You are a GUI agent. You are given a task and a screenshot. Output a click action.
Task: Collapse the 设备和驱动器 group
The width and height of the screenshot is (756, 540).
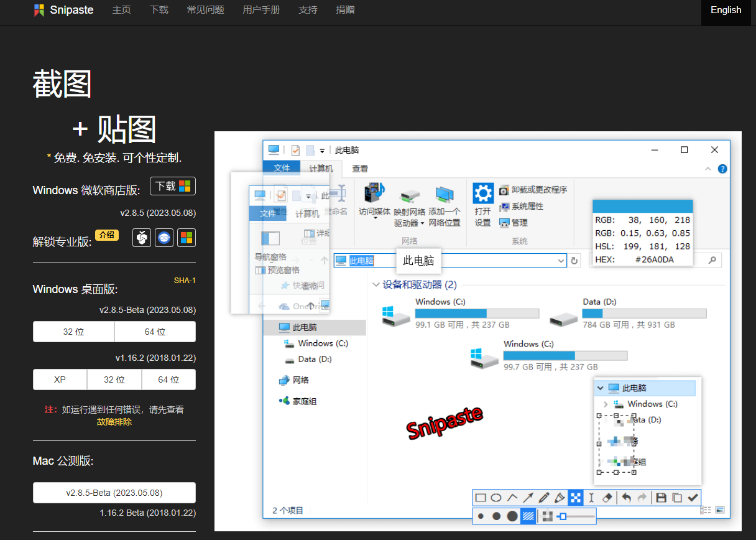(376, 284)
